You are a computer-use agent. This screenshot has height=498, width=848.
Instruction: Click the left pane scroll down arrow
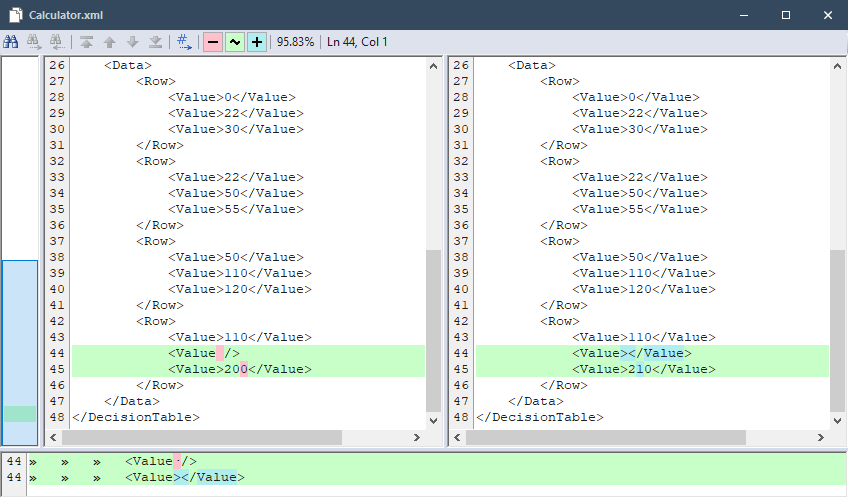pyautogui.click(x=433, y=420)
